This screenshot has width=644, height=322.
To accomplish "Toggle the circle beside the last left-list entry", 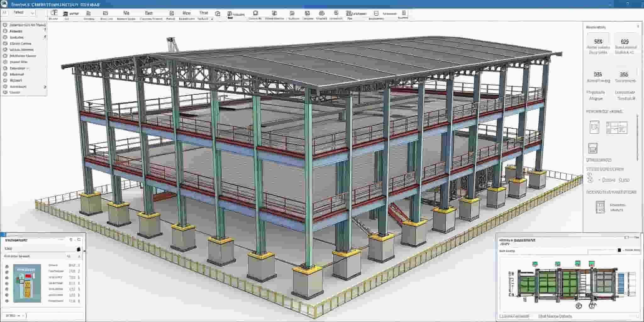I will tap(5, 92).
